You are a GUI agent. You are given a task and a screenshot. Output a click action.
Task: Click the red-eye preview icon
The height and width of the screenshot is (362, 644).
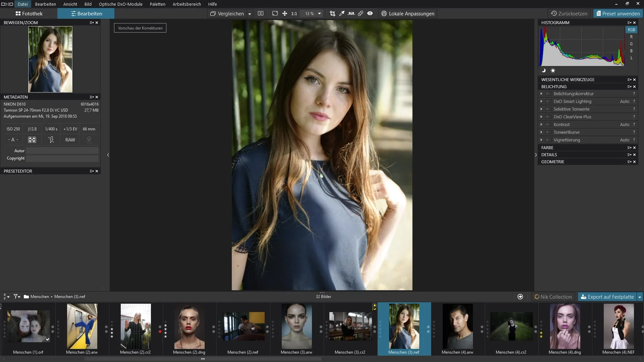pos(370,13)
